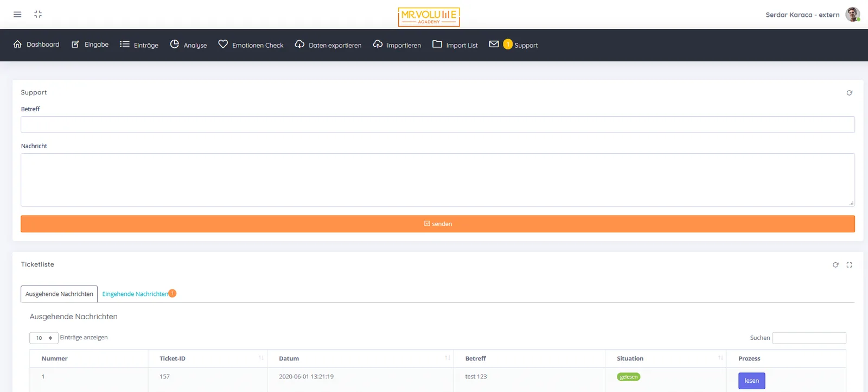Image resolution: width=868 pixels, height=392 pixels.
Task: Click the date 2020-06-01 13:21:19 cell
Action: [x=307, y=376]
